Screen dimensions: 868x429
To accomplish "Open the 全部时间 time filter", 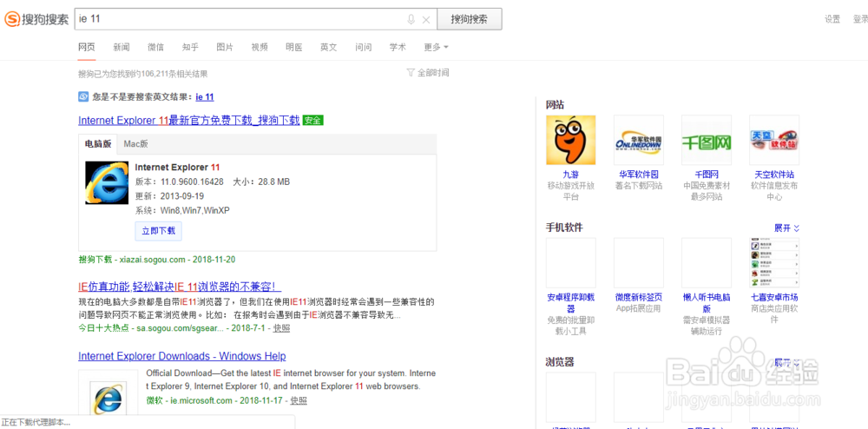I will [x=433, y=73].
